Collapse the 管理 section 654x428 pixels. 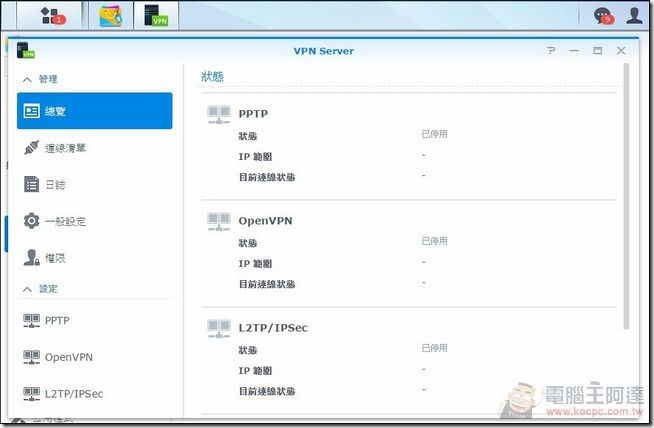coord(27,79)
